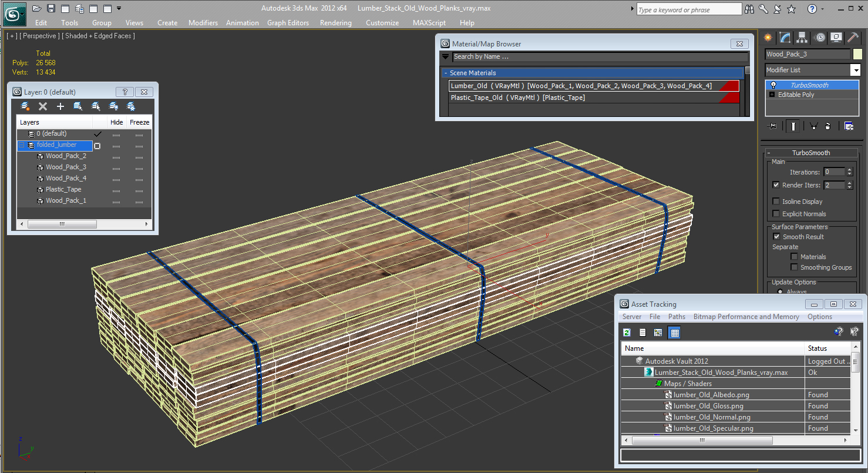Viewport: 868px width, 473px height.
Task: Click the object color swatch beside Wood_Pack_3
Action: (x=857, y=54)
